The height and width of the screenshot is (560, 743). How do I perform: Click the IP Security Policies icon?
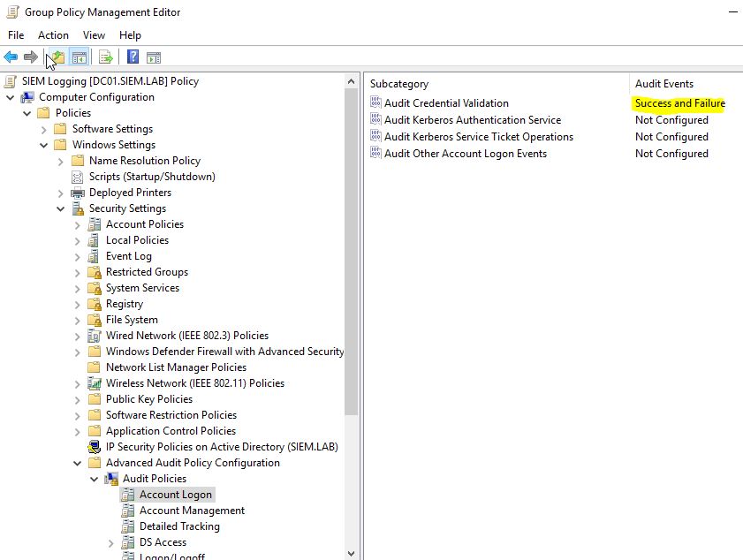[95, 447]
